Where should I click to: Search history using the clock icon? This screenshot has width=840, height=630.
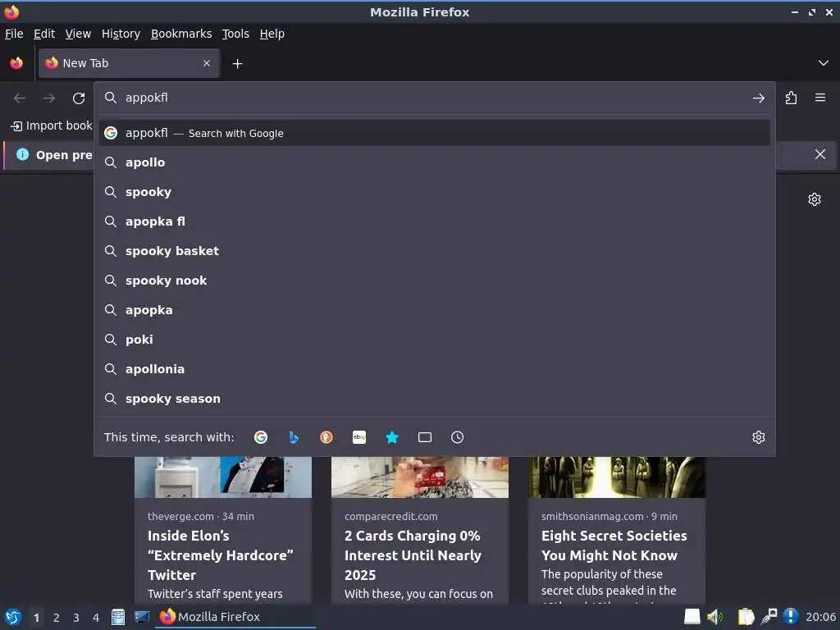(x=458, y=437)
